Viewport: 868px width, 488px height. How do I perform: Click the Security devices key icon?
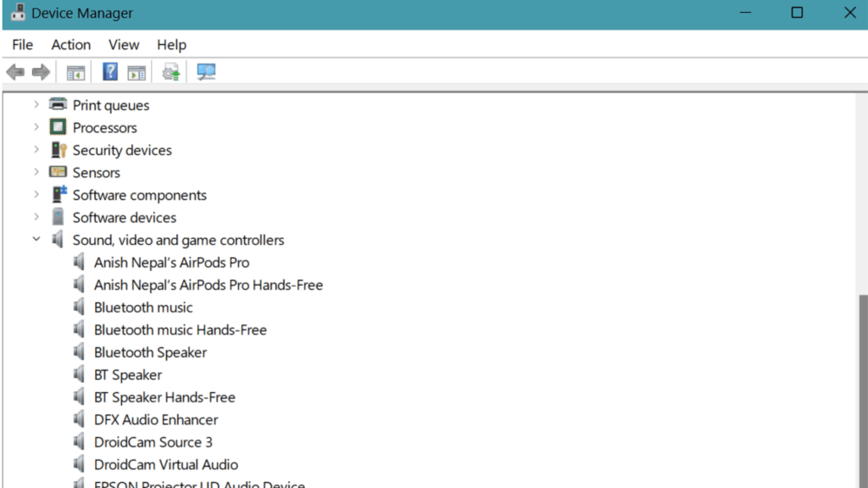58,150
